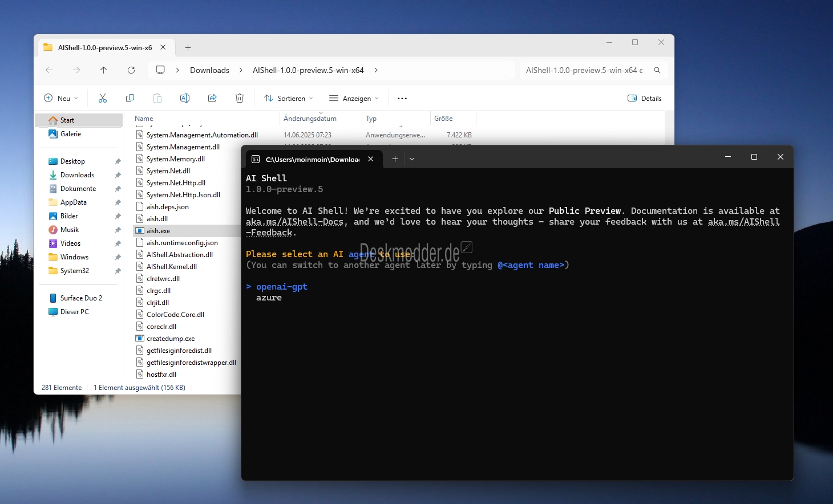The width and height of the screenshot is (833, 504).
Task: Maximize the terminal window
Action: pyautogui.click(x=754, y=157)
